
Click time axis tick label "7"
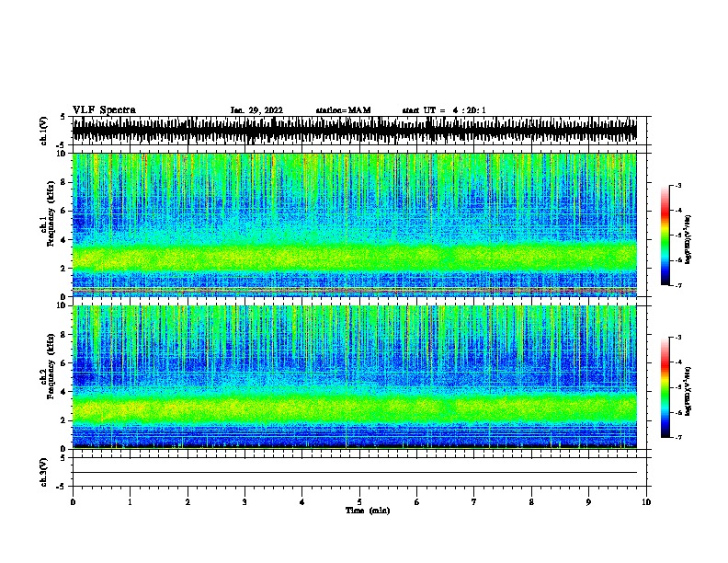(474, 502)
